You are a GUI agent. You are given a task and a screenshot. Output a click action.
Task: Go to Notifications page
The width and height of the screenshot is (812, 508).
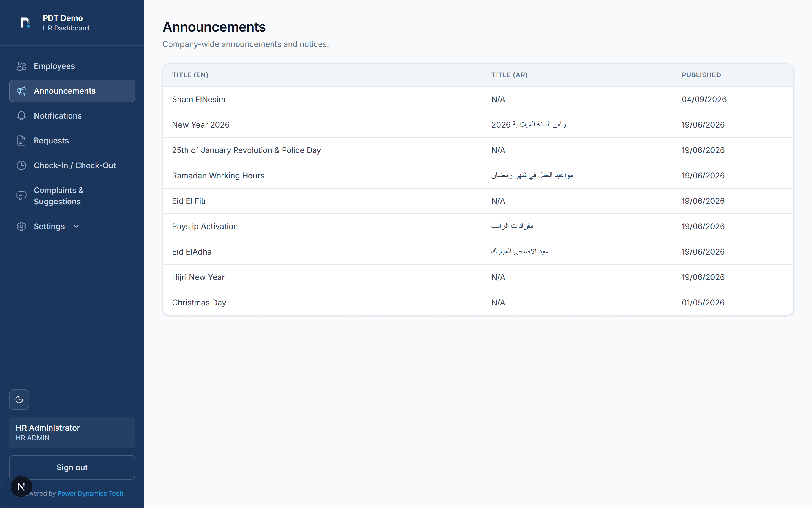72,116
